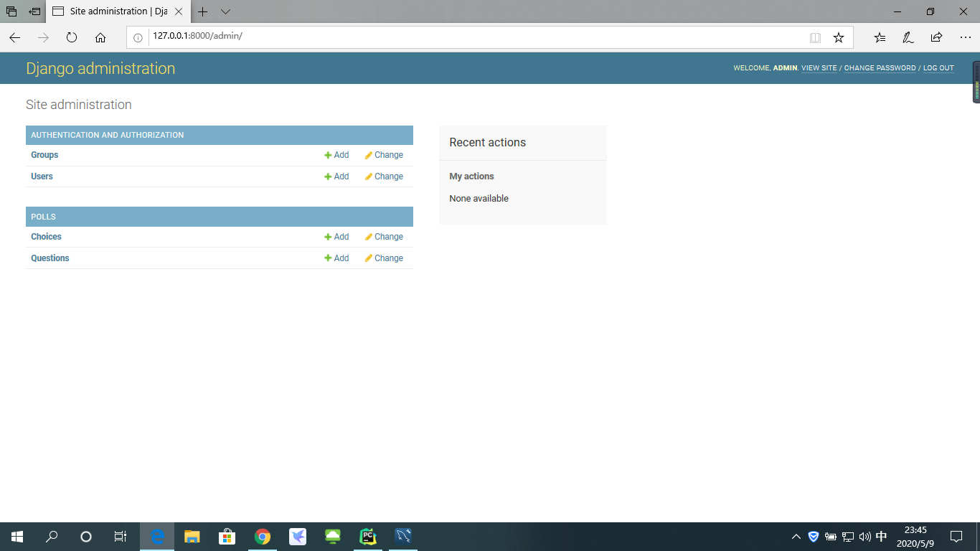Viewport: 980px width, 551px height.
Task: Add a new Question
Action: 336,258
